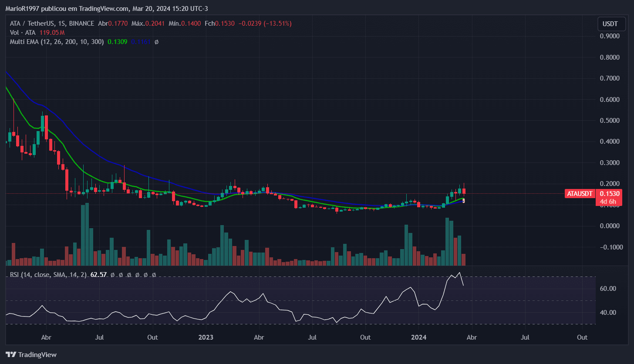Click the ATAUSDT price label tag
This screenshot has width=634, height=364.
pyautogui.click(x=580, y=194)
